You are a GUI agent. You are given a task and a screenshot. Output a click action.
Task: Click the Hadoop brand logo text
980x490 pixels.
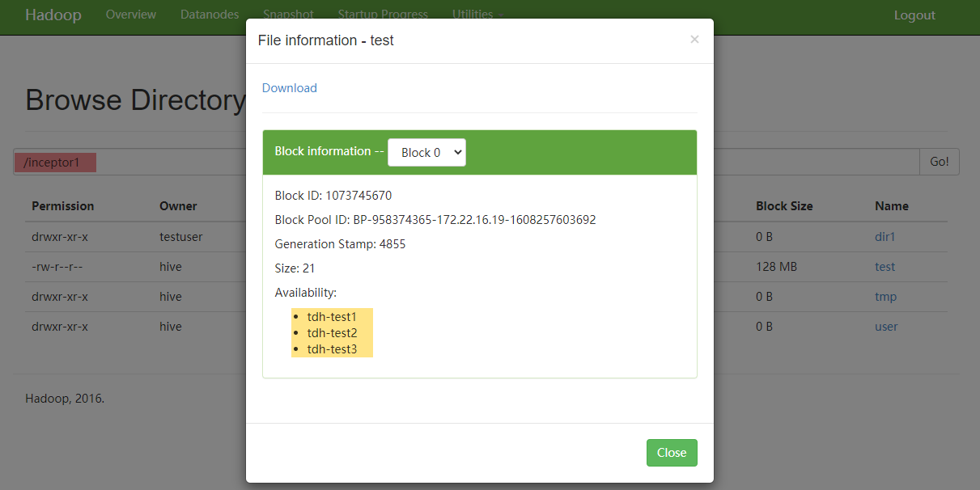[x=53, y=15]
